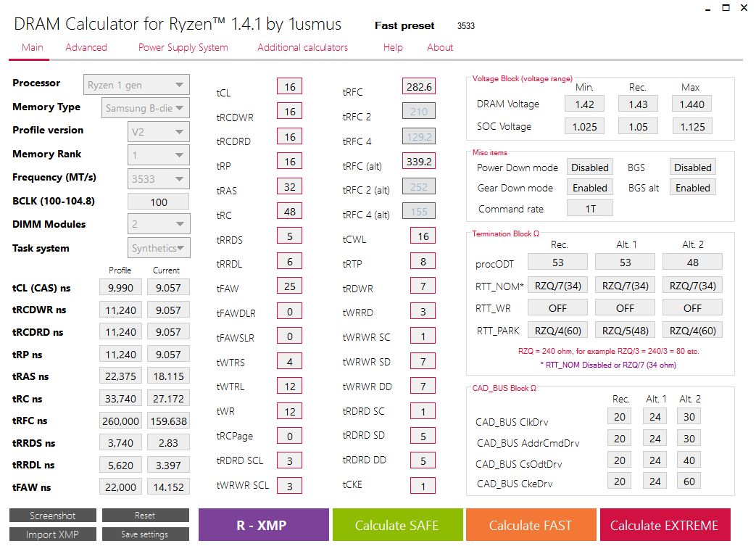Expand the Task system dropdown
This screenshot has width=756, height=554.
[159, 248]
